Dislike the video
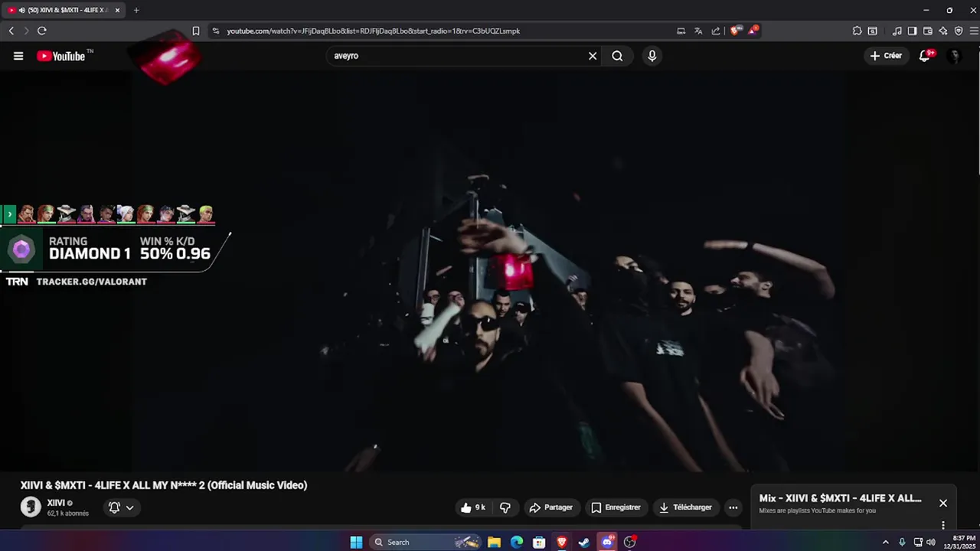Image resolution: width=980 pixels, height=551 pixels. [x=505, y=507]
